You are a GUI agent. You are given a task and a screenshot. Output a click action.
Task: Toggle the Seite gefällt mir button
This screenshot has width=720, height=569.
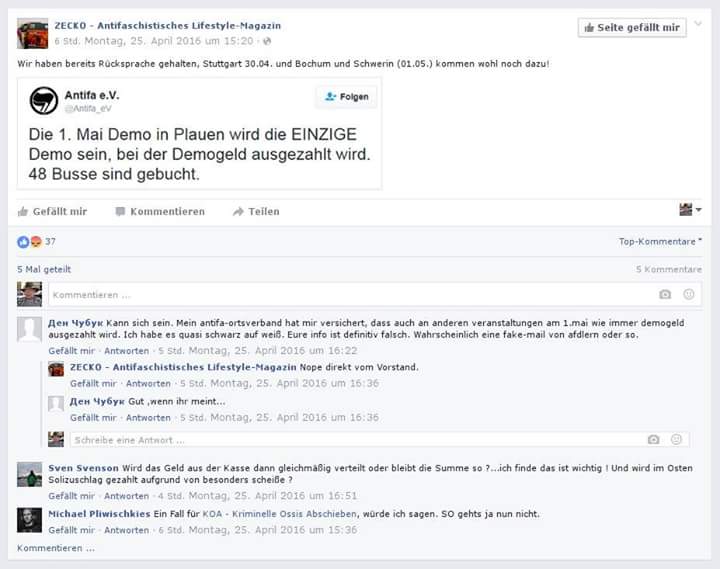[x=632, y=28]
